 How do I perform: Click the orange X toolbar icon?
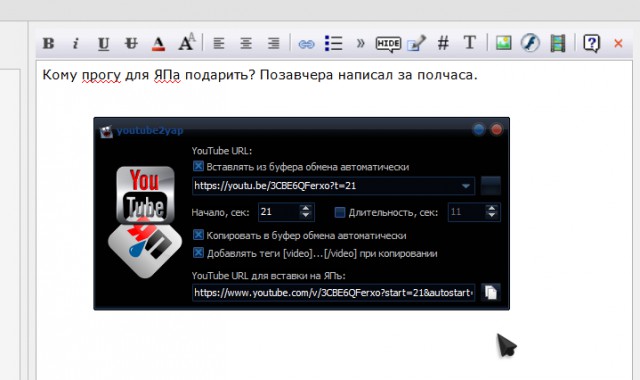coord(618,43)
